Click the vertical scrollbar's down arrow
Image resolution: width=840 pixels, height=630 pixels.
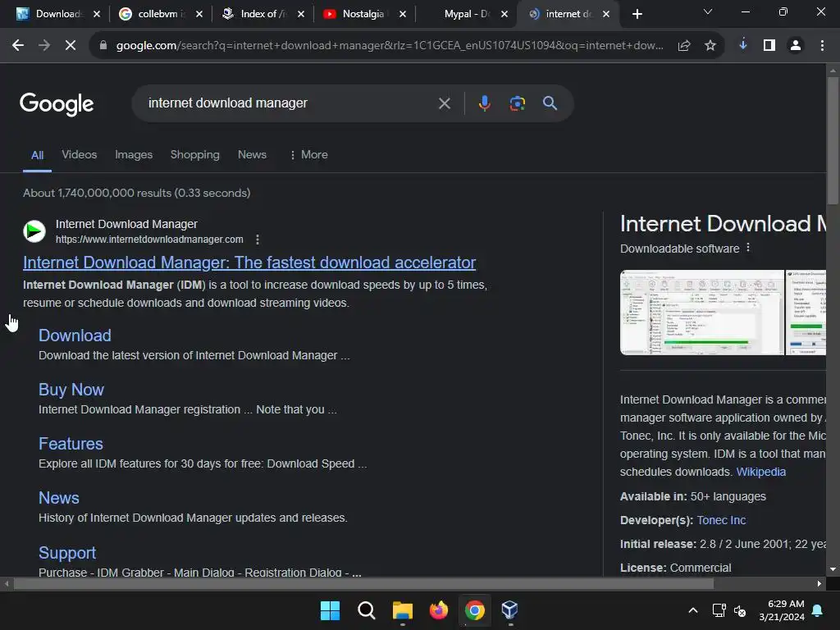point(833,569)
